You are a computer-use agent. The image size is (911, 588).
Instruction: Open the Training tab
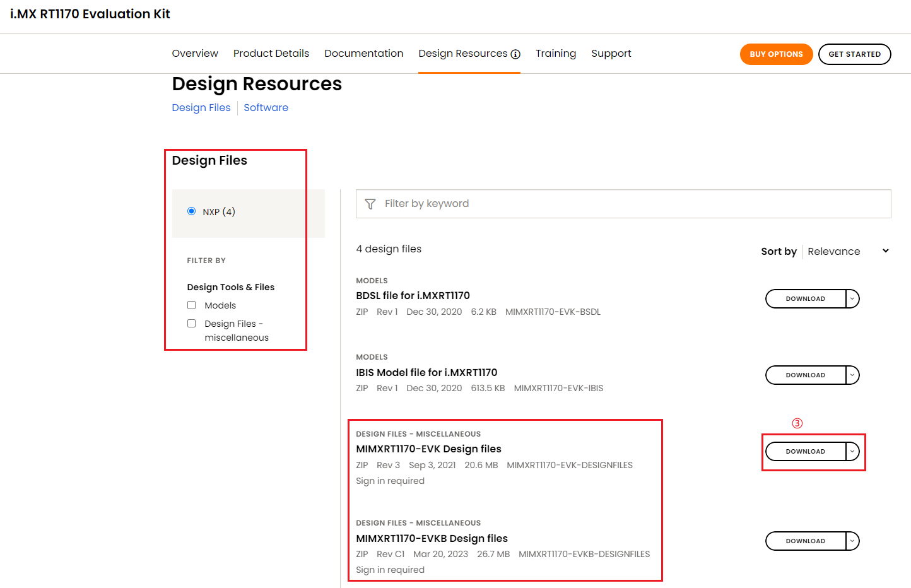[555, 54]
